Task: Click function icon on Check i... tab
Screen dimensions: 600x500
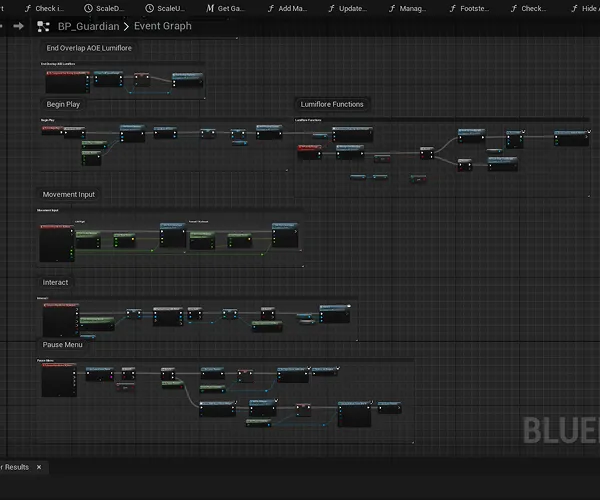Action: click(27, 8)
